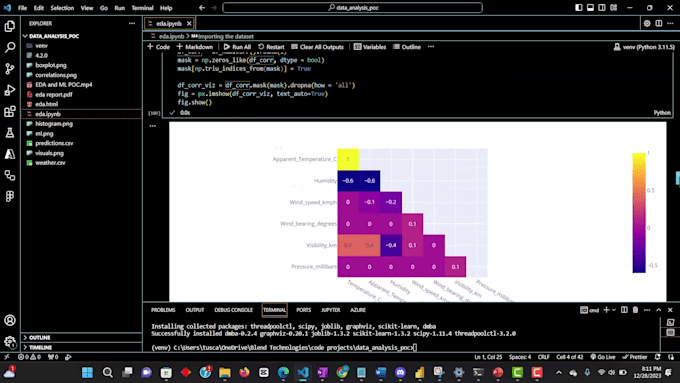The height and width of the screenshot is (383, 680).
Task: Open cell output more actions ellipsis
Action: tap(153, 126)
